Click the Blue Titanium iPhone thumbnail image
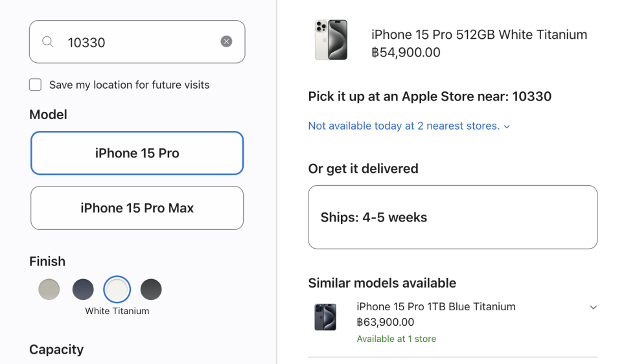626x364 pixels. pos(325,317)
